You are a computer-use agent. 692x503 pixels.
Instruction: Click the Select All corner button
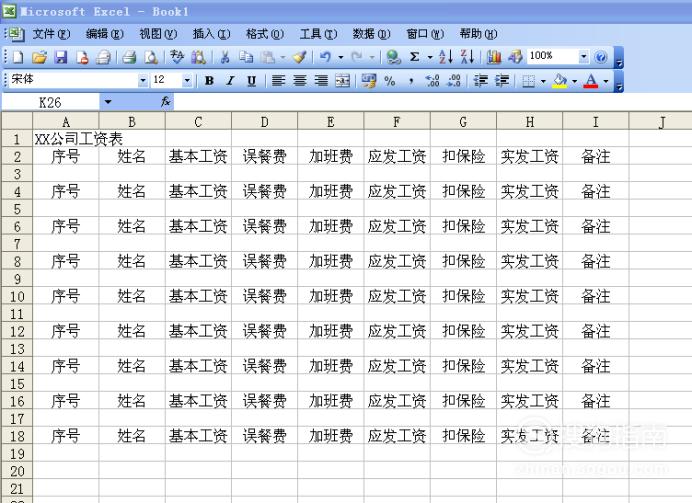pos(17,121)
